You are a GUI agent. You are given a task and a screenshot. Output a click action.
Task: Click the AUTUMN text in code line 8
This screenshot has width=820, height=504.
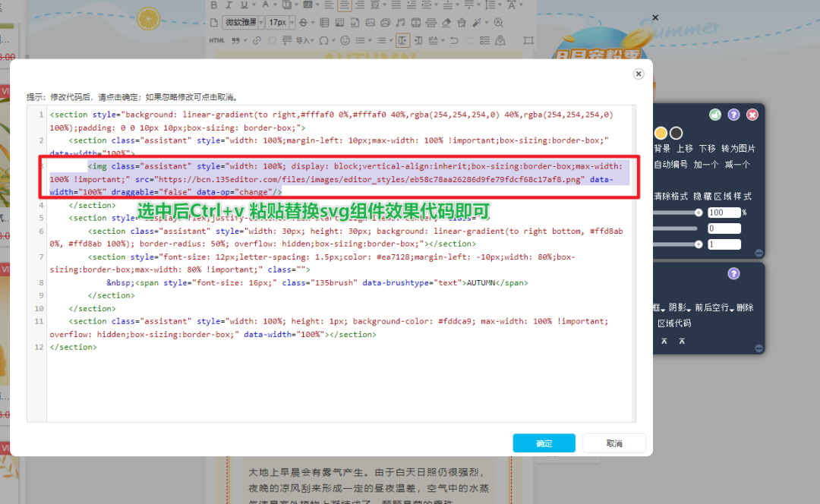pyautogui.click(x=481, y=282)
